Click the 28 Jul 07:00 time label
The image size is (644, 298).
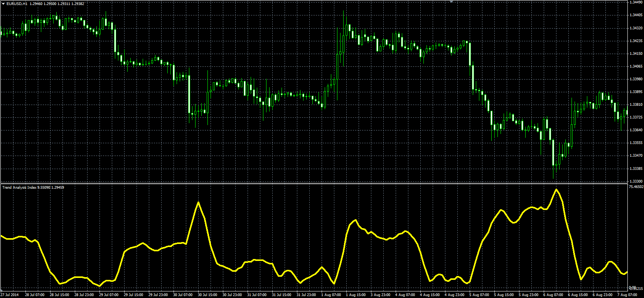point(34,295)
